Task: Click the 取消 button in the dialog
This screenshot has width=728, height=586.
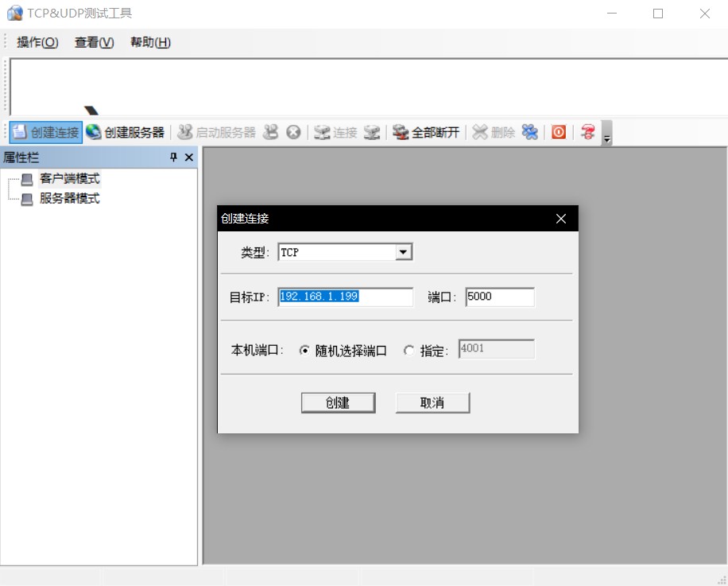Action: pyautogui.click(x=432, y=402)
